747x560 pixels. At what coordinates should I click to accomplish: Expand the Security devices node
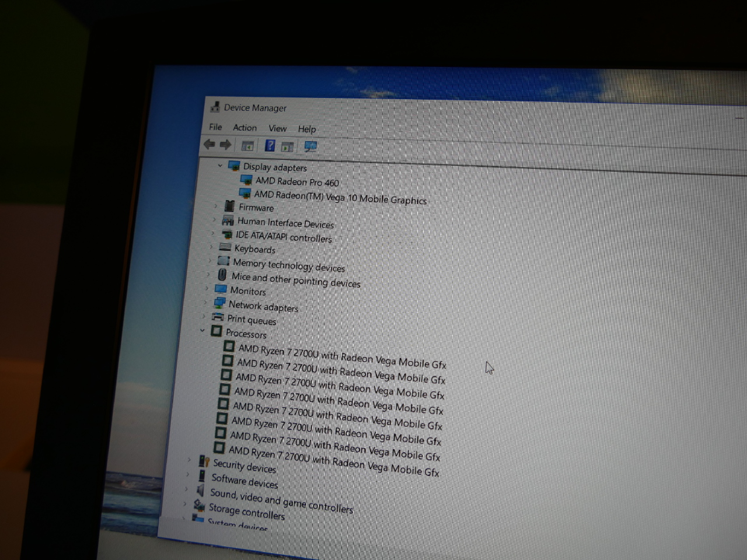click(189, 459)
